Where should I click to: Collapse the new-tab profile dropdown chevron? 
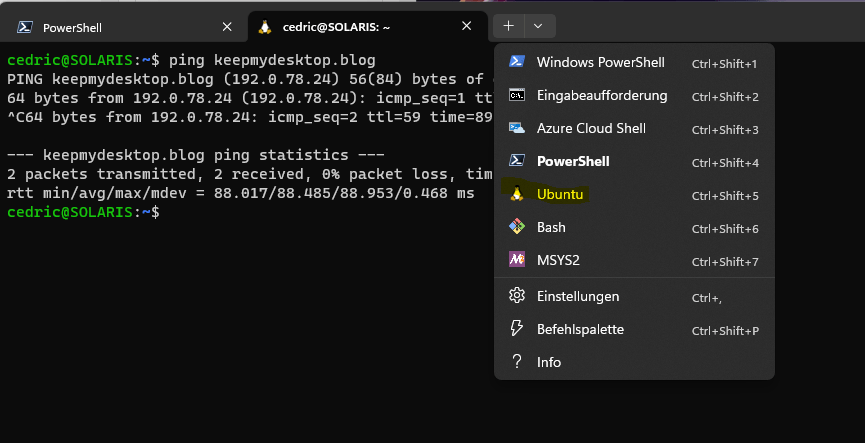pyautogui.click(x=538, y=26)
